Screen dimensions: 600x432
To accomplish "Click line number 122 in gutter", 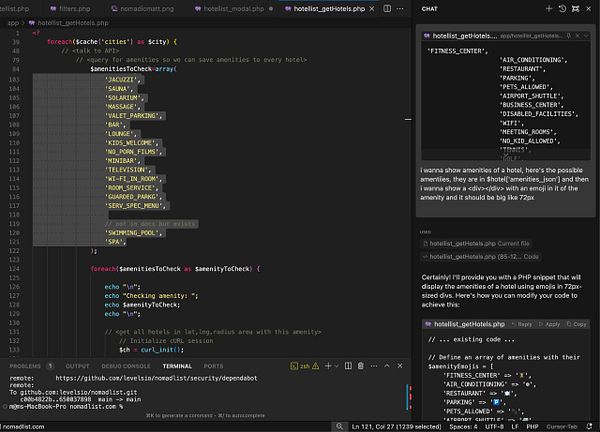I will pyautogui.click(x=14, y=251).
